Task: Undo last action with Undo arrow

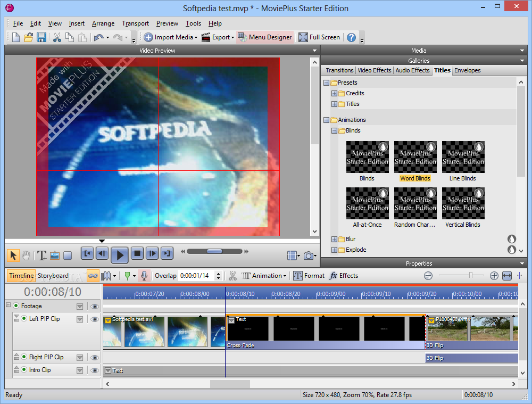Action: [x=99, y=37]
